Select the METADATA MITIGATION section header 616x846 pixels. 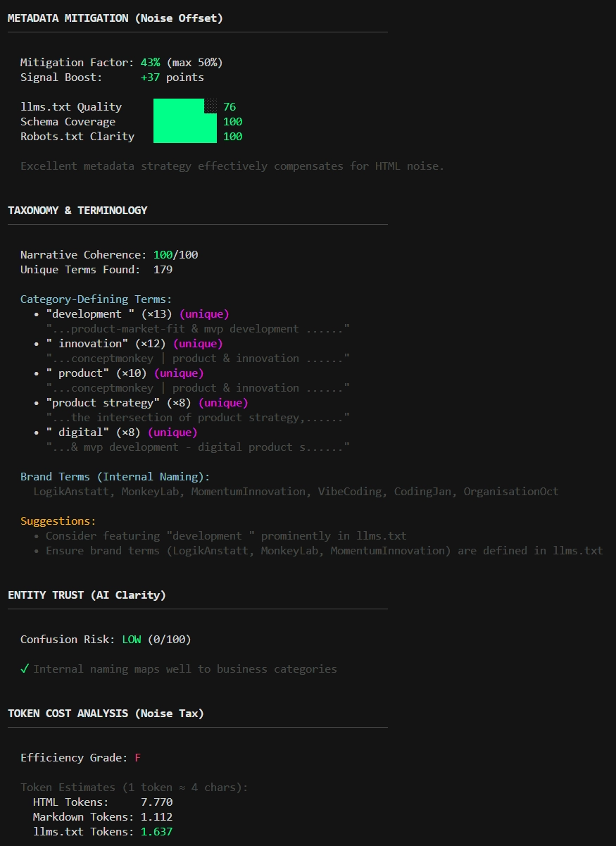pyautogui.click(x=113, y=18)
